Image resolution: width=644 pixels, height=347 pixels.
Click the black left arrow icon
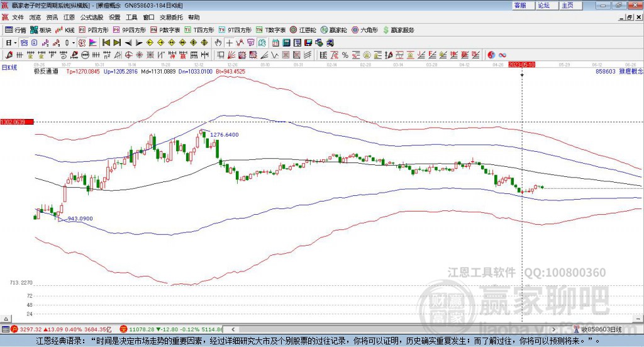click(128, 43)
